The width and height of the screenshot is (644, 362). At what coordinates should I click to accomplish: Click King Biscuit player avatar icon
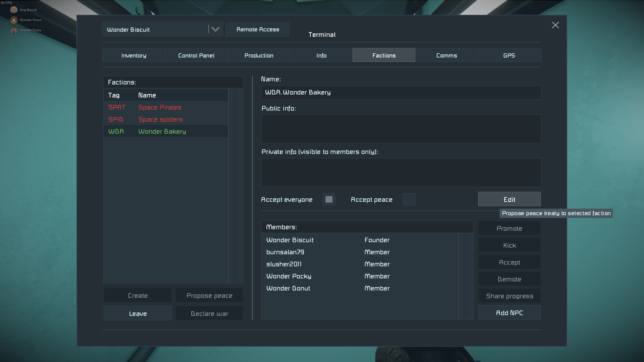(14, 10)
